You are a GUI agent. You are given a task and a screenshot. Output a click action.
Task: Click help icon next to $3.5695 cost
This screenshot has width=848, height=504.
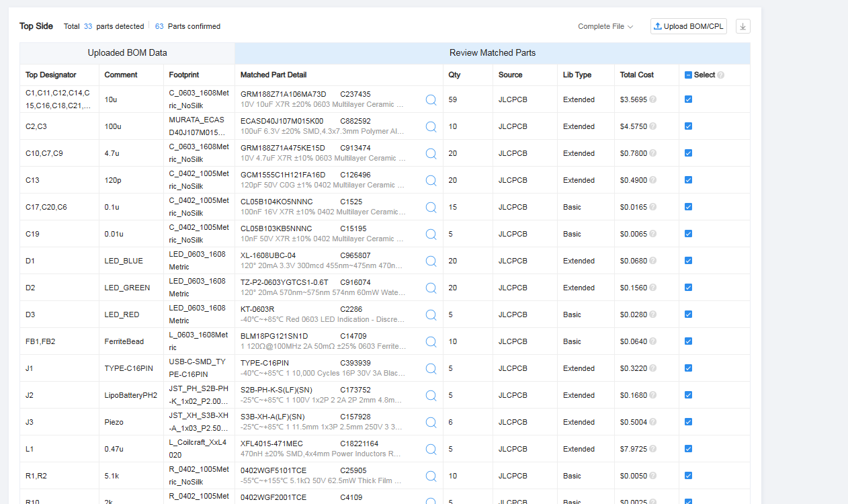click(x=652, y=99)
